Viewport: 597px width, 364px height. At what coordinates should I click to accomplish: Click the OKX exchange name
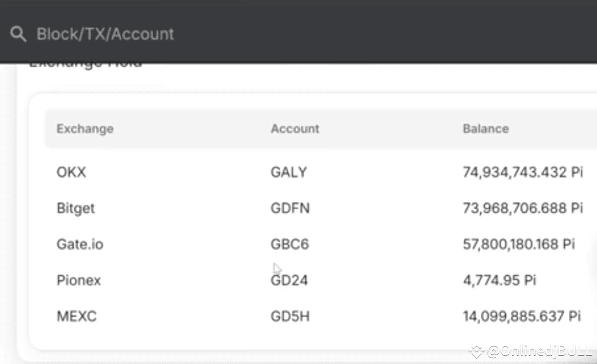click(71, 172)
